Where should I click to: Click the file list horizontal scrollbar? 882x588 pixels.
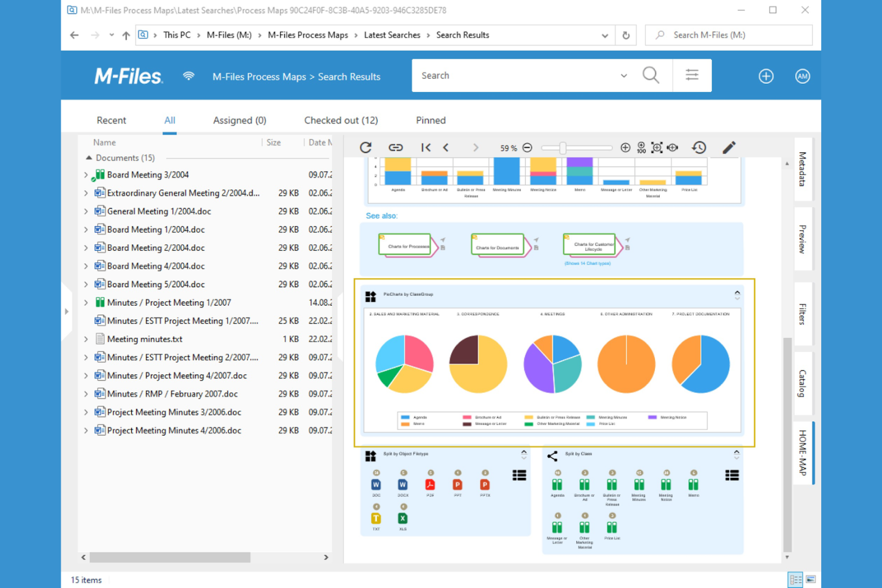point(170,558)
